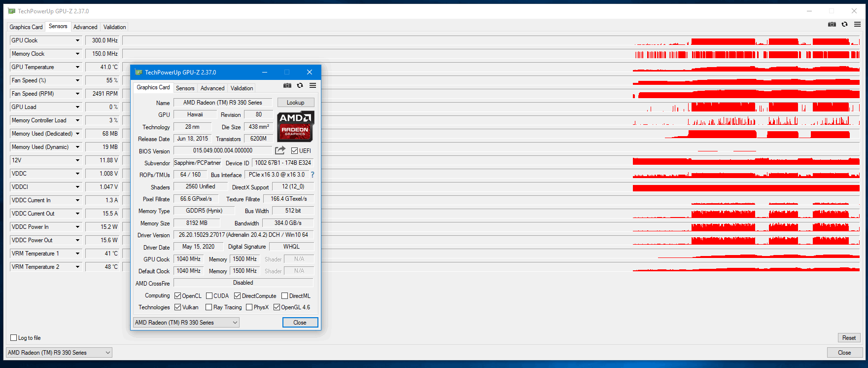The width and height of the screenshot is (868, 368).
Task: Click the Memory Size value 8192 MB
Action: click(x=197, y=223)
